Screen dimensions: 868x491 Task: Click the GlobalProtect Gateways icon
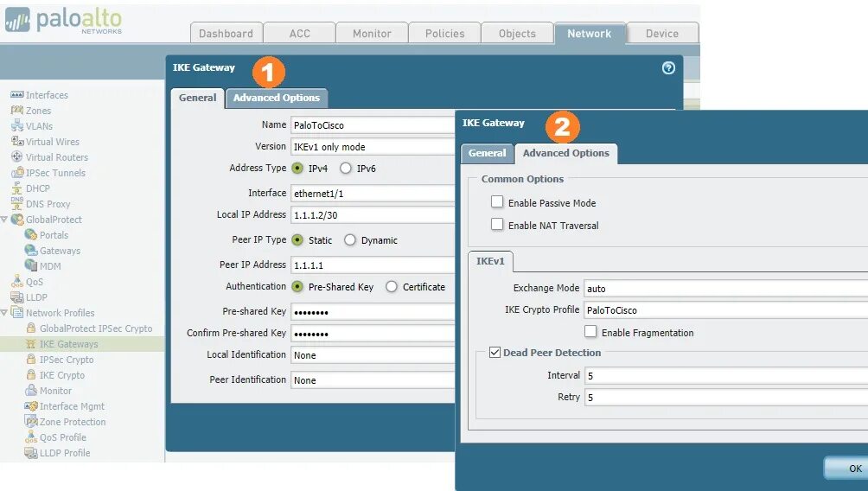[x=31, y=250]
